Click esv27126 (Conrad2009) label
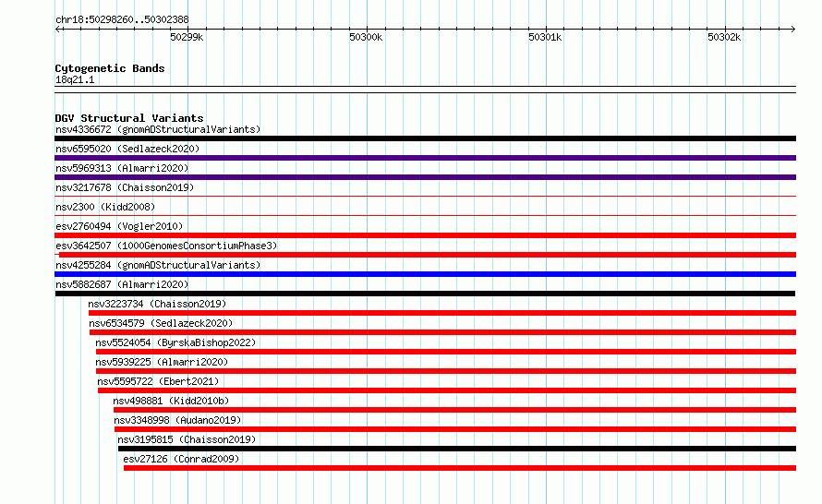Viewport: 822px width, 504px height. [181, 459]
